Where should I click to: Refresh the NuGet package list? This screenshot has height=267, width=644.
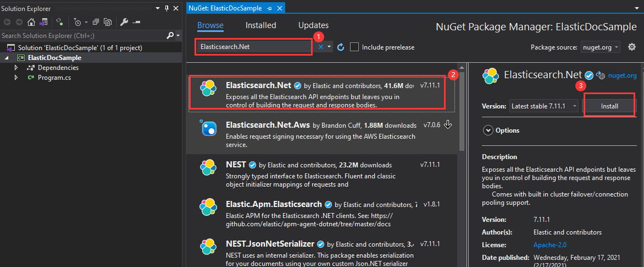(341, 47)
